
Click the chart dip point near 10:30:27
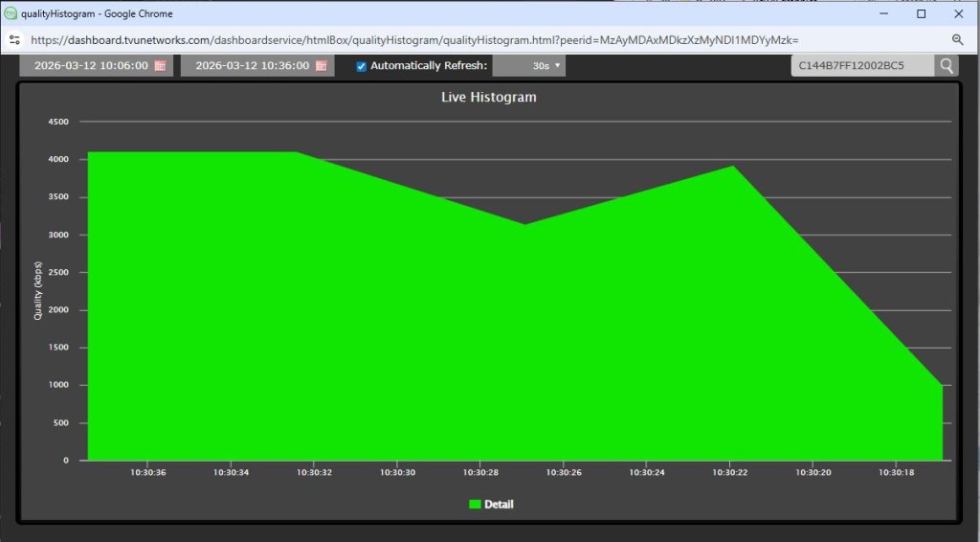525,224
